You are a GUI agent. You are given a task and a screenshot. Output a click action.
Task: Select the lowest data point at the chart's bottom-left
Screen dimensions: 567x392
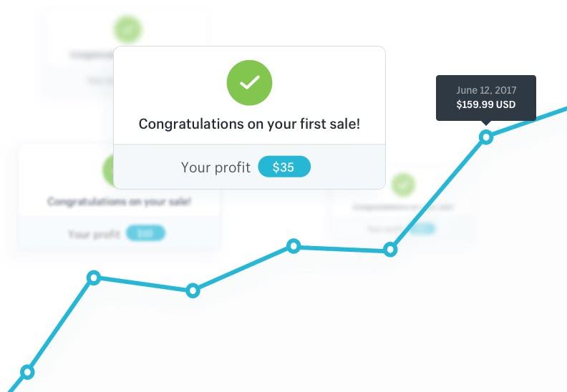tap(27, 372)
